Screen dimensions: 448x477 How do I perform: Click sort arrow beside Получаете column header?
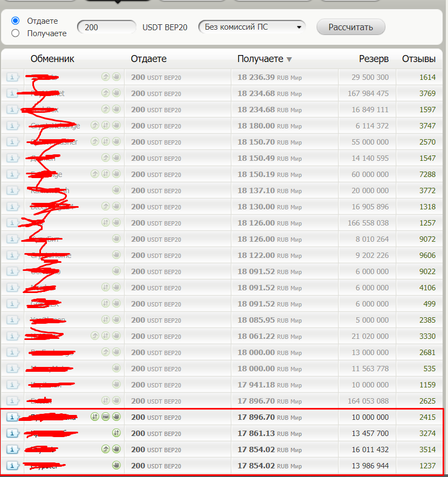point(290,59)
